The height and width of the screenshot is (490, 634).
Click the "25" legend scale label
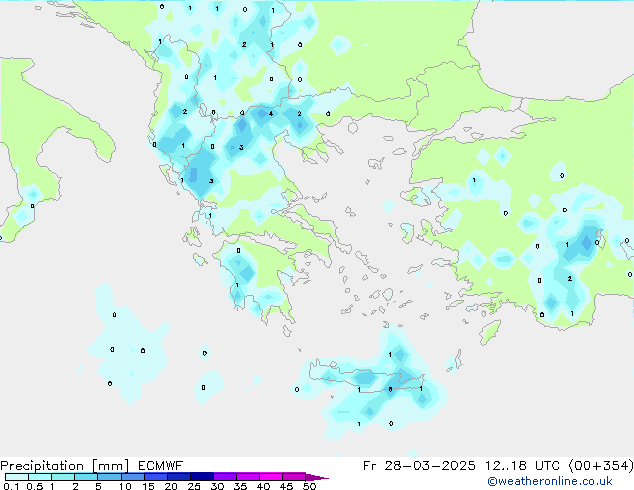pos(194,486)
